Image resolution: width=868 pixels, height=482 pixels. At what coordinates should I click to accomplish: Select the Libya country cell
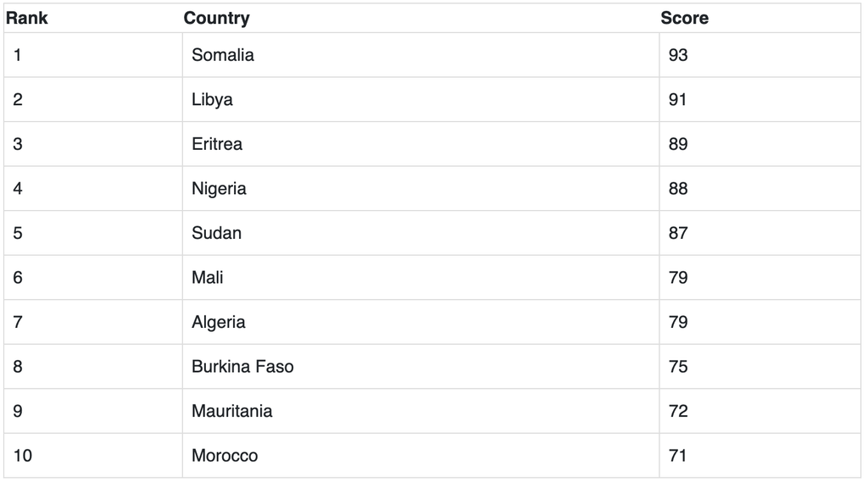click(x=212, y=100)
